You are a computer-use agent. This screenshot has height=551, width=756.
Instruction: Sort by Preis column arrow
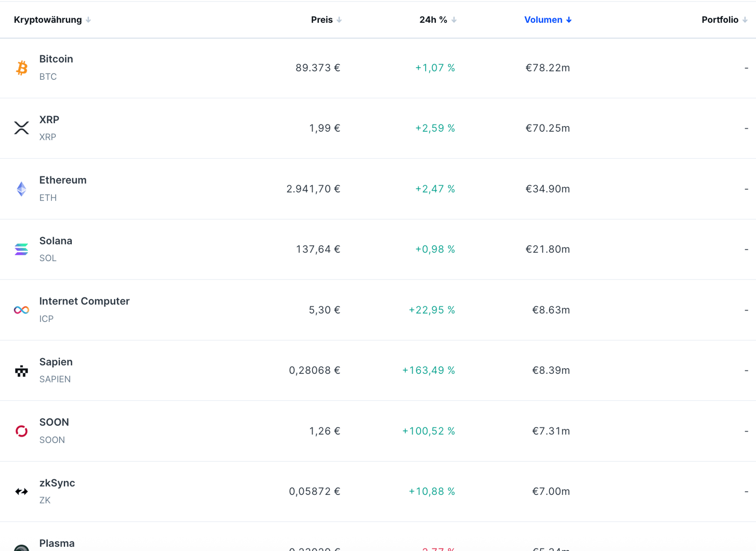pos(339,20)
